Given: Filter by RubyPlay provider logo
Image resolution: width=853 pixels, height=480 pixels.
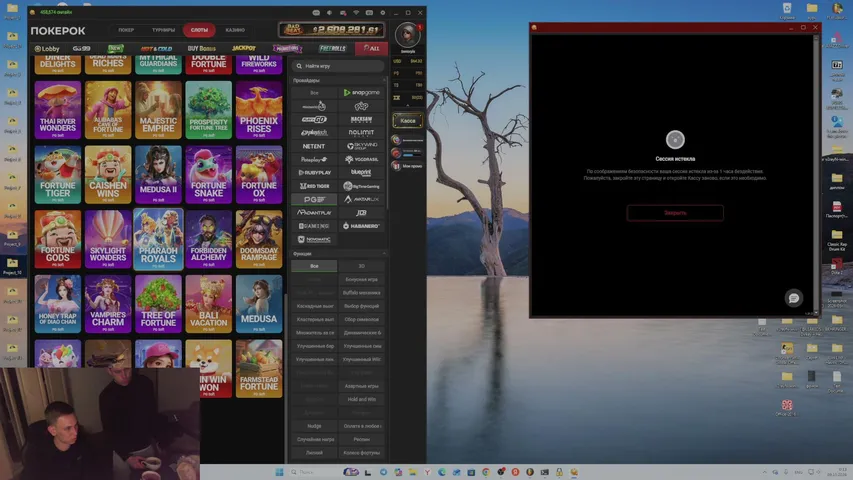Looking at the screenshot, I should (314, 173).
